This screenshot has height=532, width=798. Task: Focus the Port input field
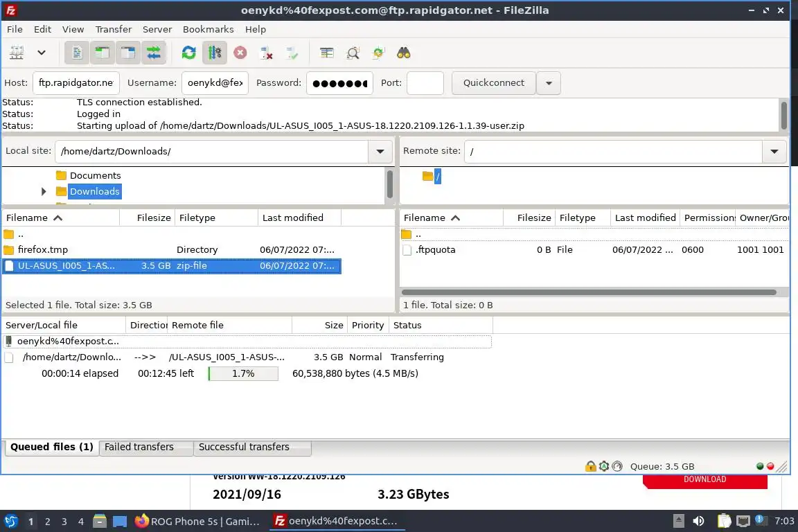(425, 83)
